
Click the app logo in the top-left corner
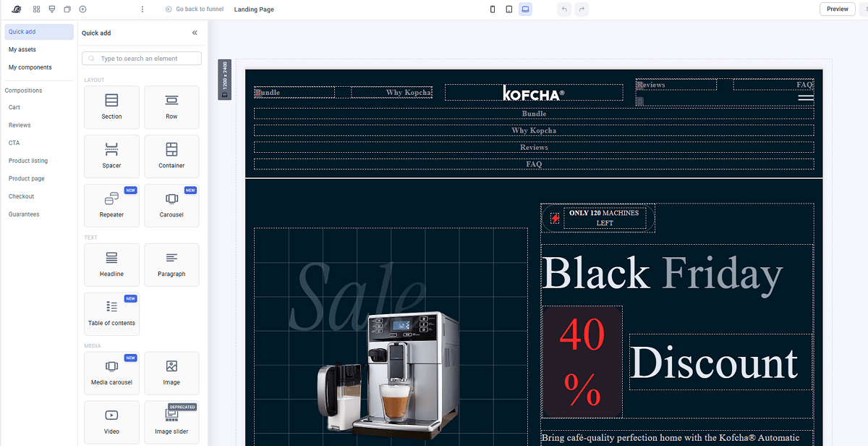coord(16,9)
